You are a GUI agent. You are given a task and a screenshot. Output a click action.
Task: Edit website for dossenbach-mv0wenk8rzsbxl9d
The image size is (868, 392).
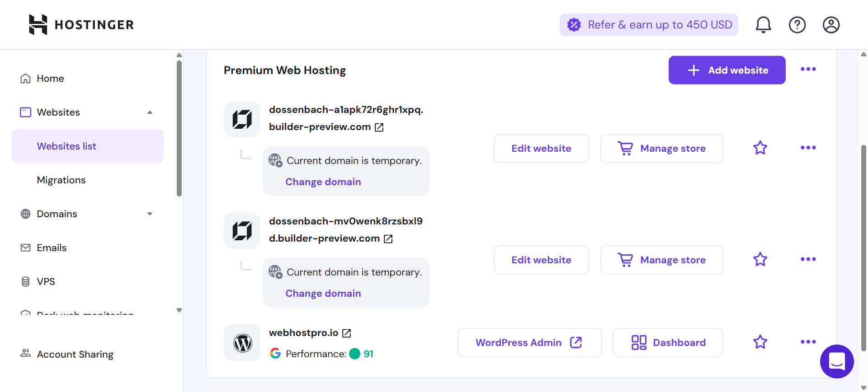coord(541,260)
